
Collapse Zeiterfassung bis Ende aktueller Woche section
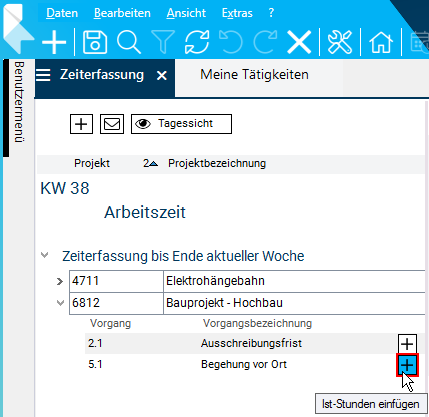click(x=45, y=256)
